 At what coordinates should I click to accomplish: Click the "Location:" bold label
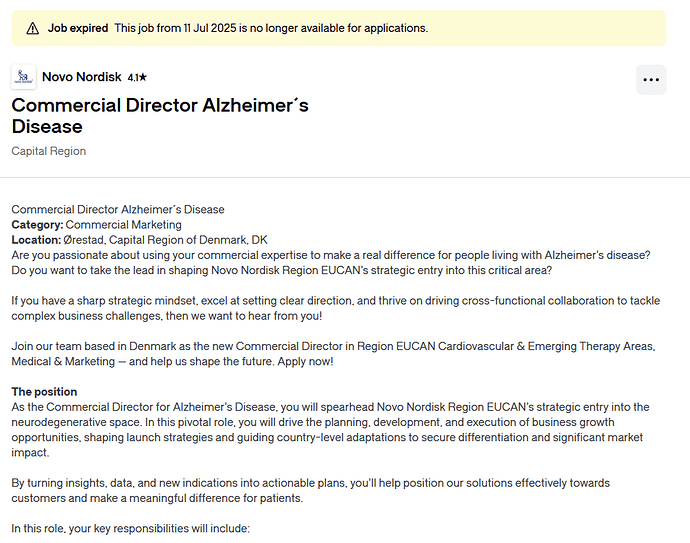36,240
